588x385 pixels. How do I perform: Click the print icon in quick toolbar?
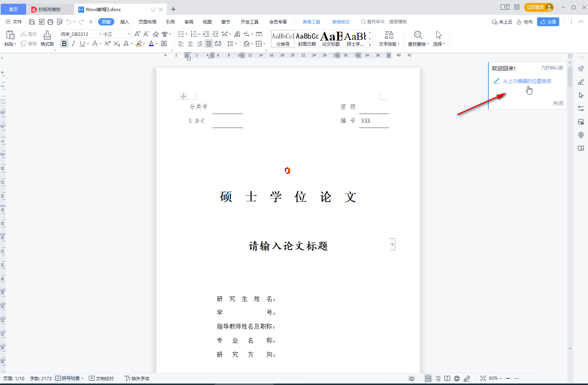[51, 22]
